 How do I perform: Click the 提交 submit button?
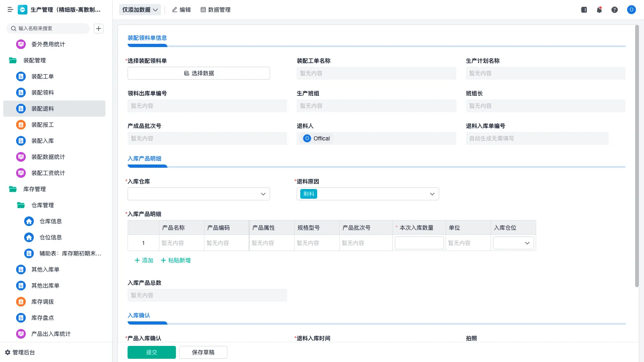(151, 352)
